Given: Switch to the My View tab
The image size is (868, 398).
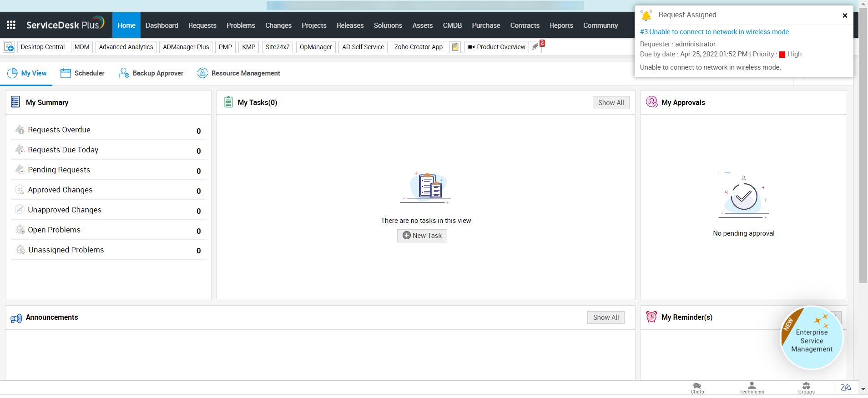Looking at the screenshot, I should pos(27,73).
